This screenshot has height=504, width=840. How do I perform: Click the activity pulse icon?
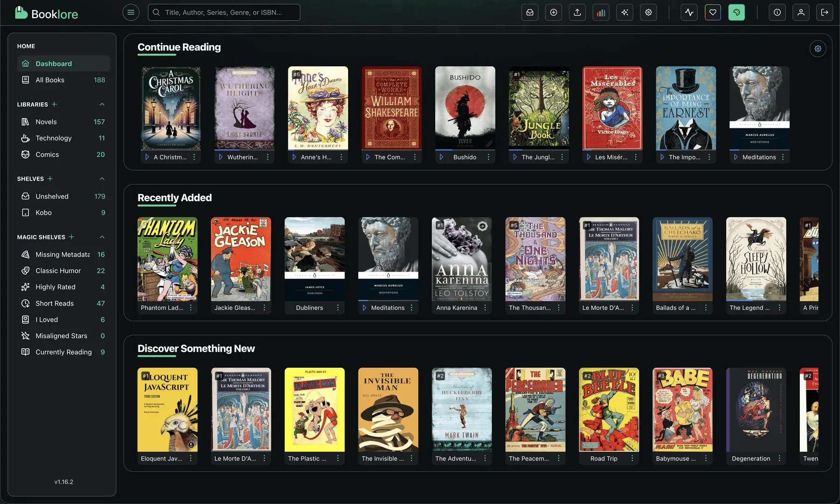689,13
